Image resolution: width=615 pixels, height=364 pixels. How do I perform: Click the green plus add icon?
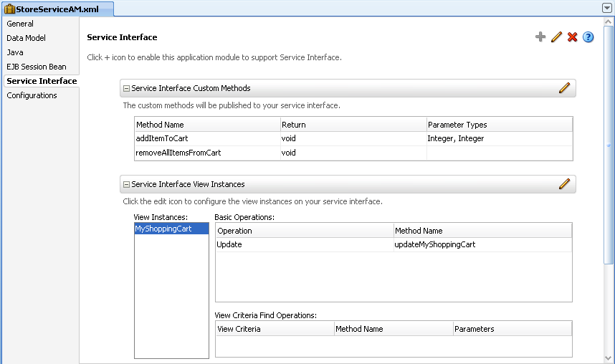(540, 37)
